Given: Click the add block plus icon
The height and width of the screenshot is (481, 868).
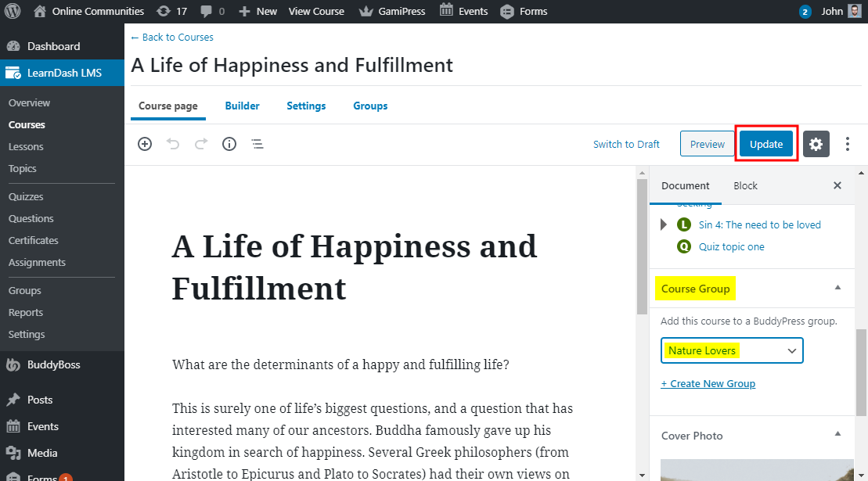Looking at the screenshot, I should tap(145, 144).
